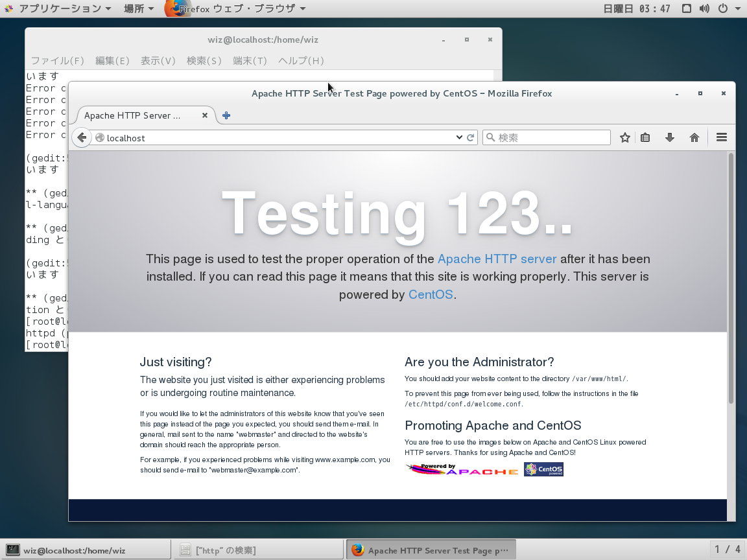Bookmark this page with the star icon
Viewport: 747px width, 560px height.
pos(625,137)
